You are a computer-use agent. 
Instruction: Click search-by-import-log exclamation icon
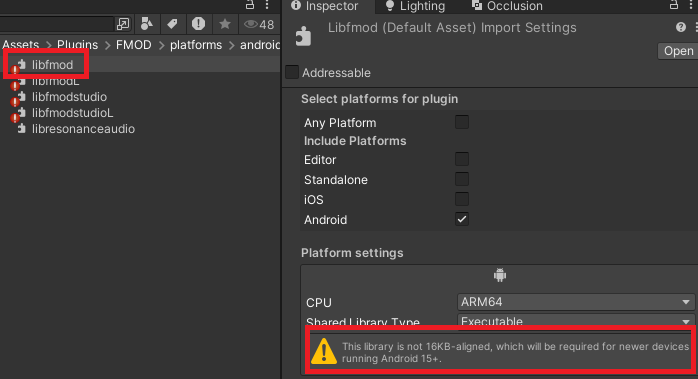(x=198, y=24)
